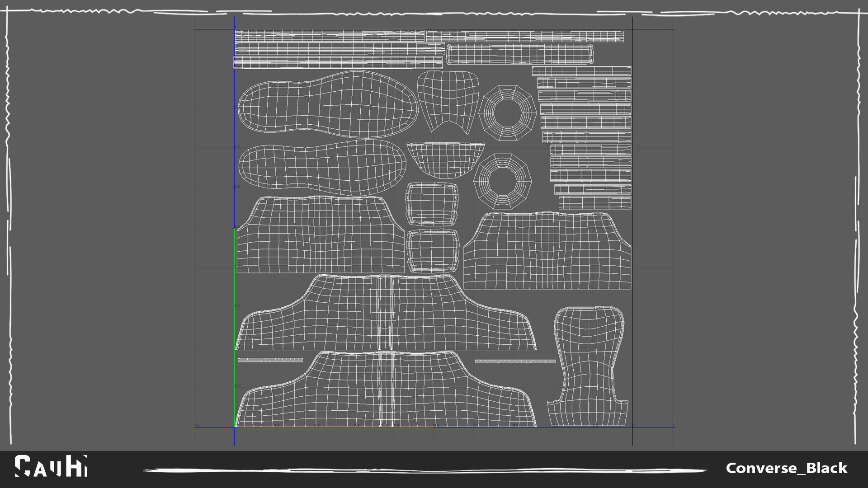The image size is (868, 488).
Task: Select the shield-shaped toe cap UV island
Action: click(x=448, y=99)
